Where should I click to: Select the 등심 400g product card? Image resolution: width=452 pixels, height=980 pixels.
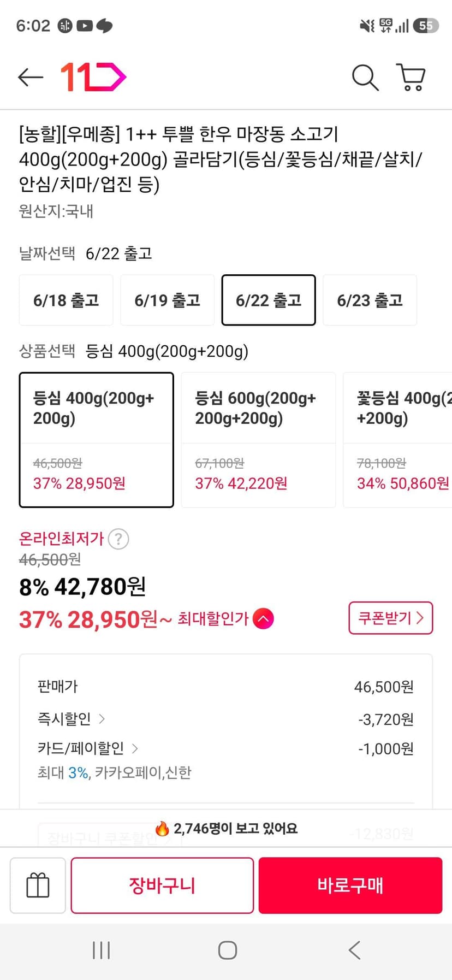click(97, 440)
